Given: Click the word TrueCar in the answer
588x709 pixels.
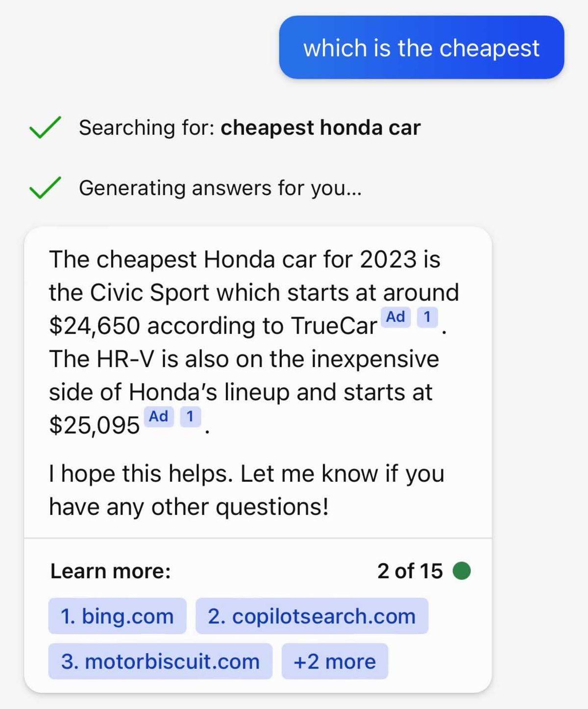Looking at the screenshot, I should coord(334,326).
